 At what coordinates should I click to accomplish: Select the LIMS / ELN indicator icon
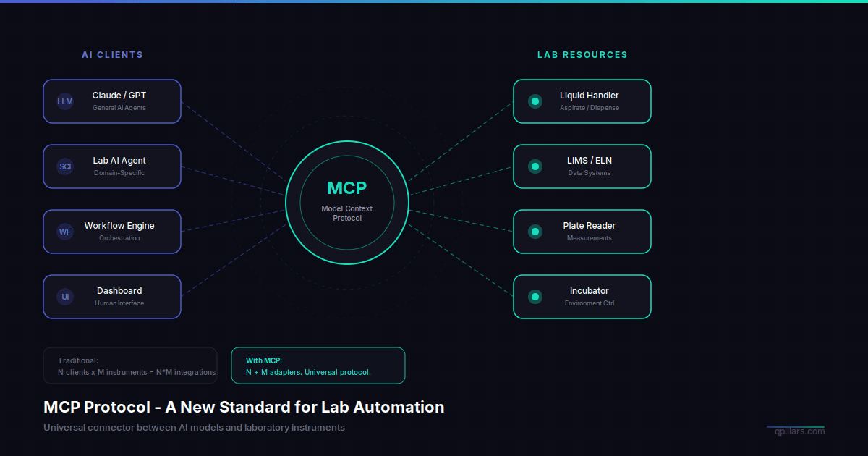535,166
